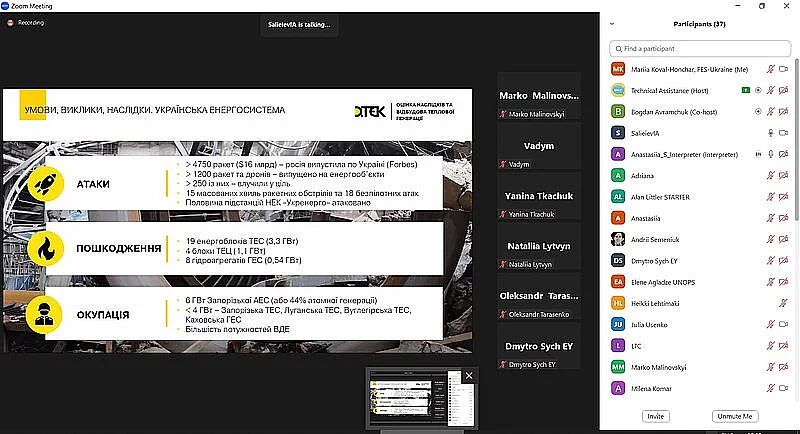This screenshot has height=434, width=800.
Task: Click the language badge next to Anastasiia_S_Interpreter
Action: click(758, 154)
